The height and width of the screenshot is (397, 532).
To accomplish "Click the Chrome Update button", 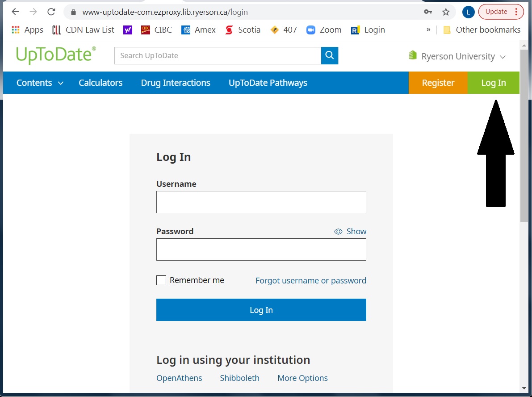I will [501, 12].
